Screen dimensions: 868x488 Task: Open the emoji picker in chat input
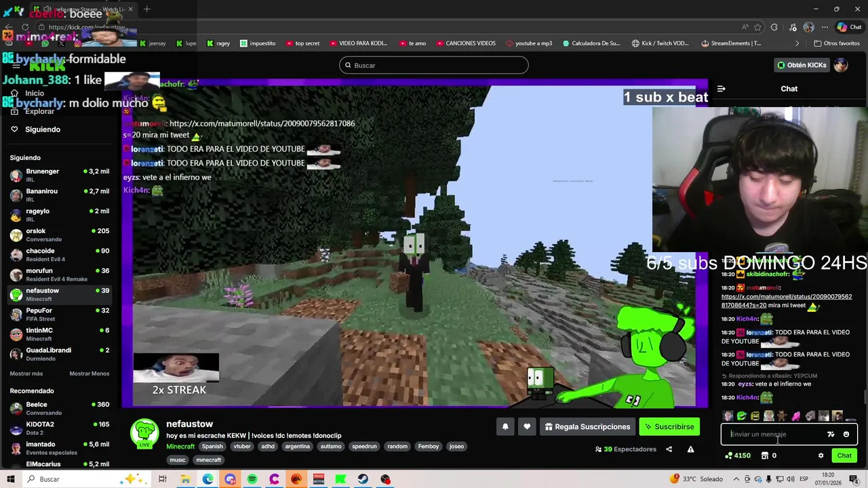click(x=846, y=434)
